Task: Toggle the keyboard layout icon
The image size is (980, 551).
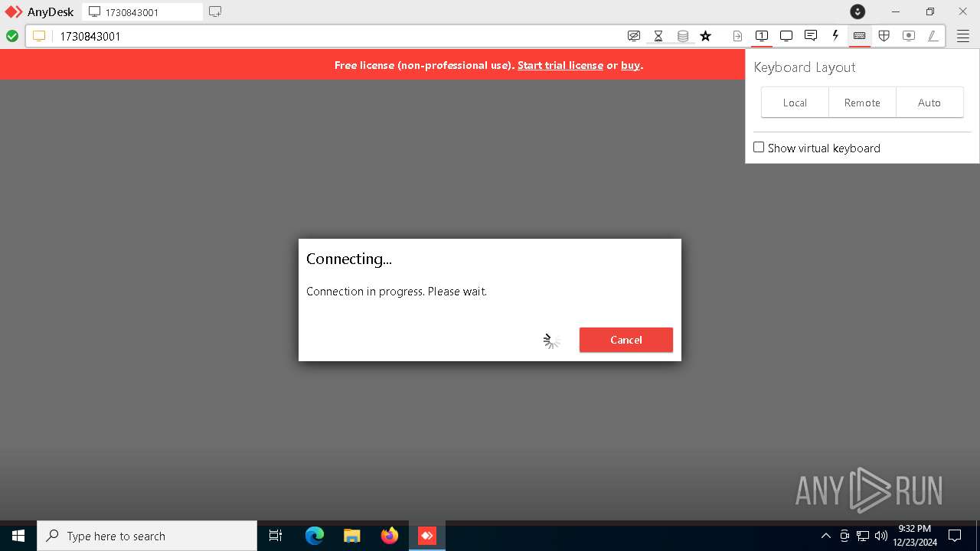Action: coord(860,36)
